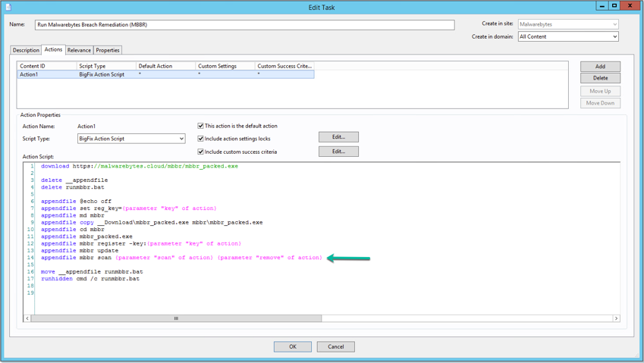644x363 pixels.
Task: Click line number 19 in script editor
Action: (x=30, y=293)
